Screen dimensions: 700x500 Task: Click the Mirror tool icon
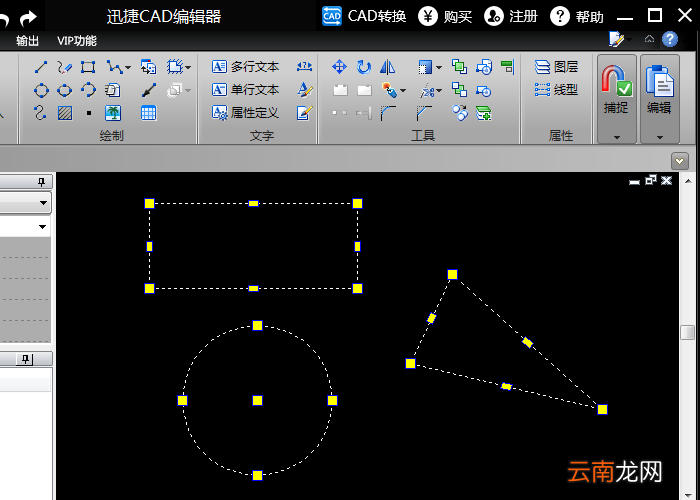(388, 67)
